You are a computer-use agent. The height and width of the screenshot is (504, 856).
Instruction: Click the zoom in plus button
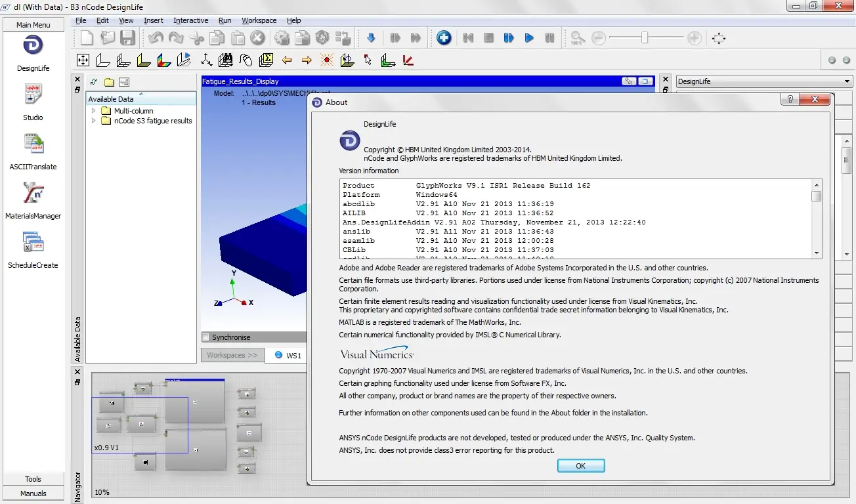tap(695, 38)
